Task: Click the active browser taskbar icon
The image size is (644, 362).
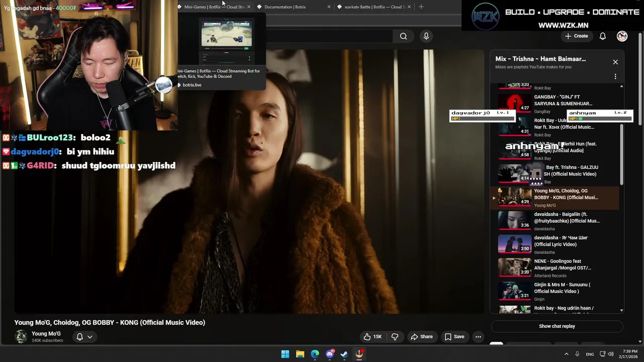Action: [x=359, y=354]
